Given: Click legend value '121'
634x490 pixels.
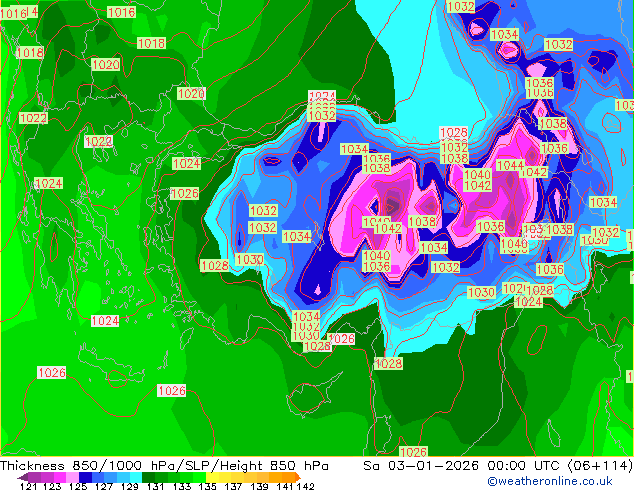Looking at the screenshot, I should pyautogui.click(x=28, y=486).
